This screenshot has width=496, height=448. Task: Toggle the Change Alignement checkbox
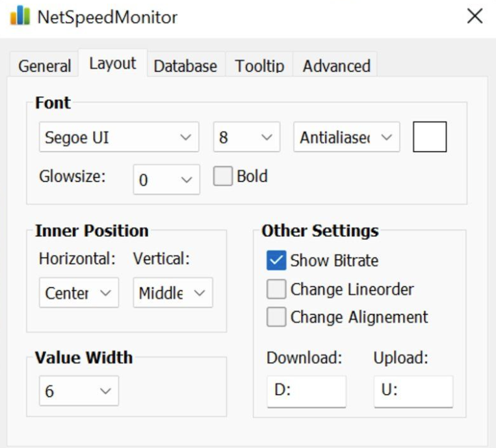(x=276, y=317)
